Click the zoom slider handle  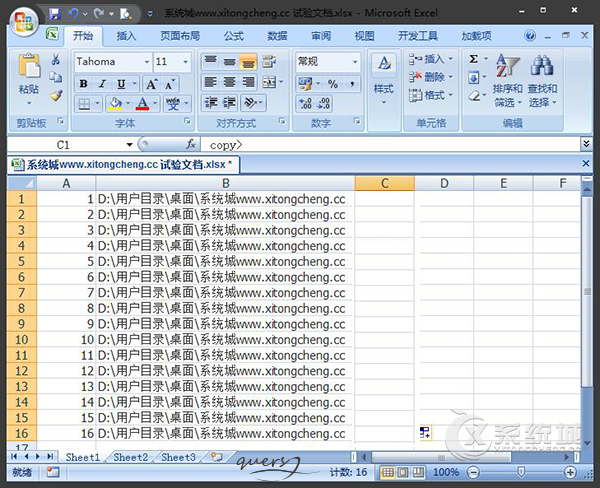[x=521, y=472]
